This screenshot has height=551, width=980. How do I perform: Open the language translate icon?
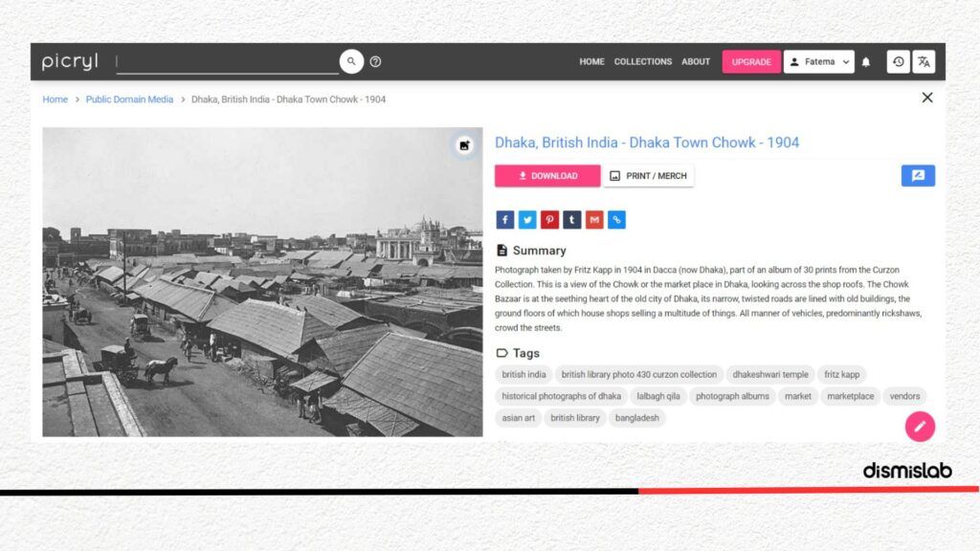[x=924, y=62]
